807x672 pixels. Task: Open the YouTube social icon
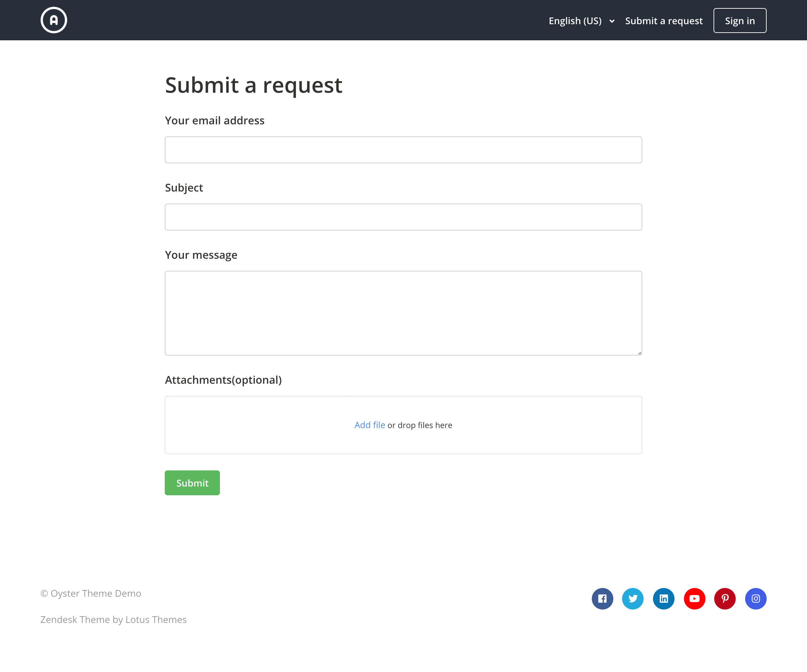point(694,599)
